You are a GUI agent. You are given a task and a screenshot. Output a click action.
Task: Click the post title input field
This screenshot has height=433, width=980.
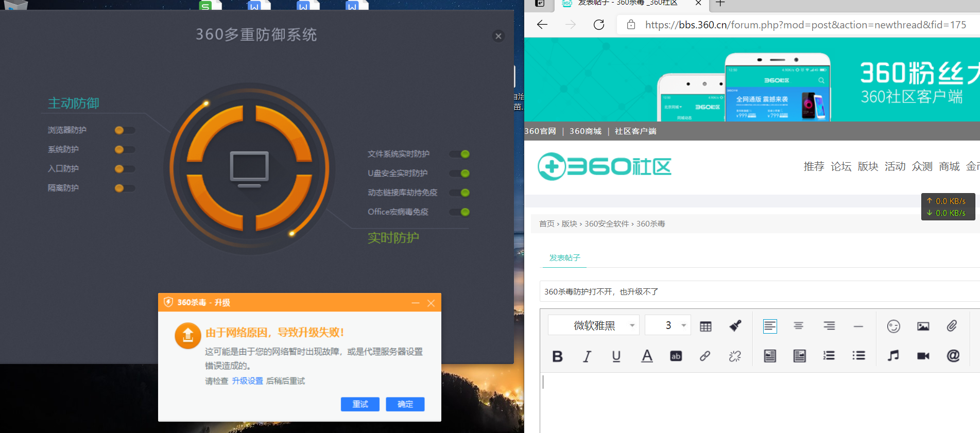click(760, 291)
